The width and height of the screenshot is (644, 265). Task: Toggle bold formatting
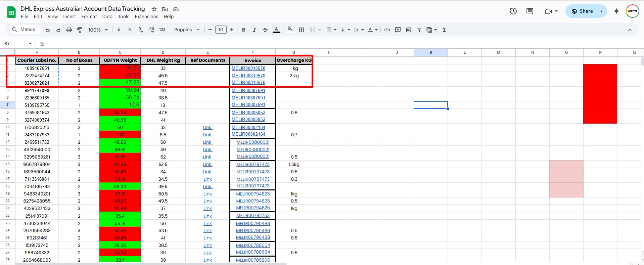[244, 30]
